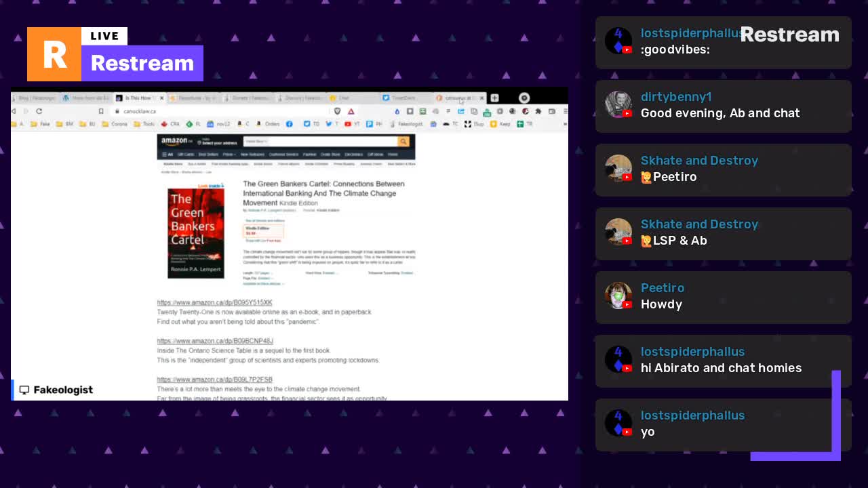Open the browser hamburger menu

click(565, 111)
